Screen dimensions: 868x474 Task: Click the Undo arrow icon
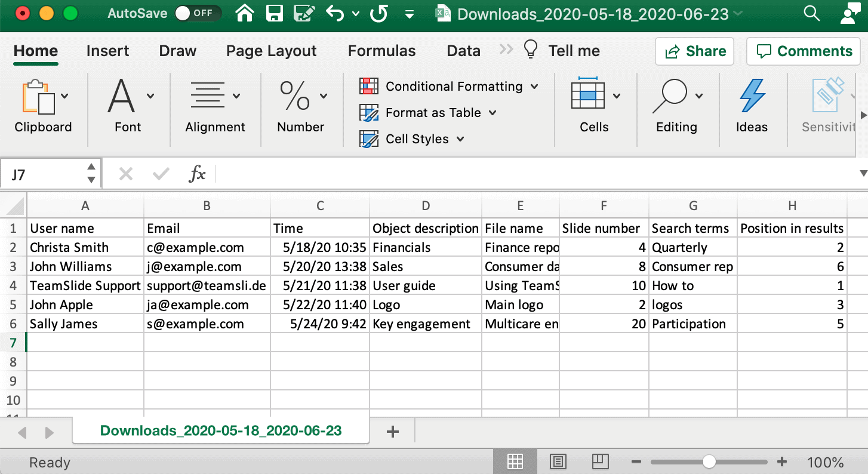(x=335, y=13)
